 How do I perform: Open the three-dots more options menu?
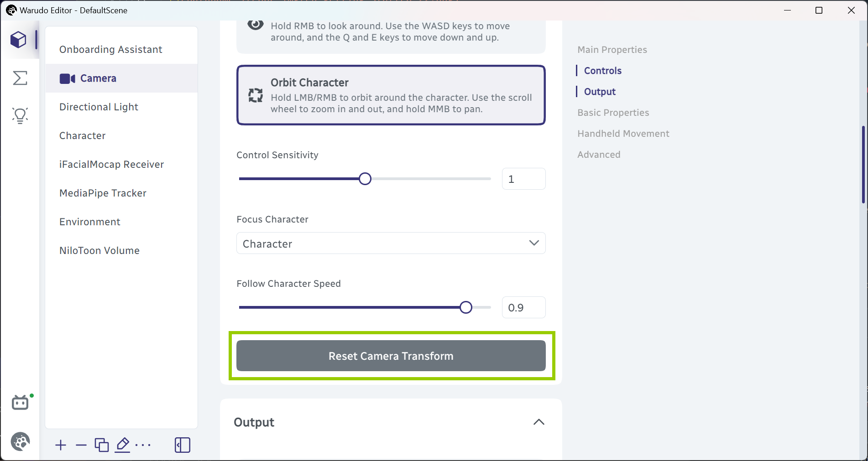143,445
